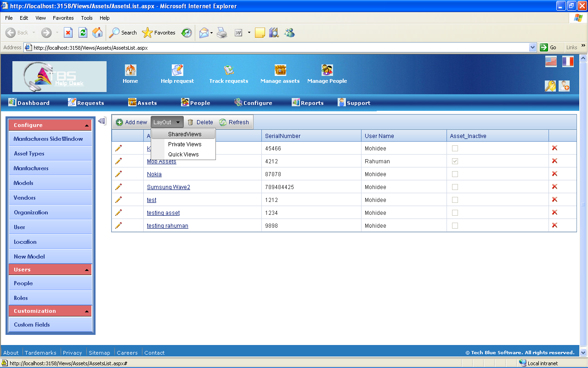Delete the Mob Assets row with red X
The height and width of the screenshot is (368, 588).
pyautogui.click(x=554, y=161)
